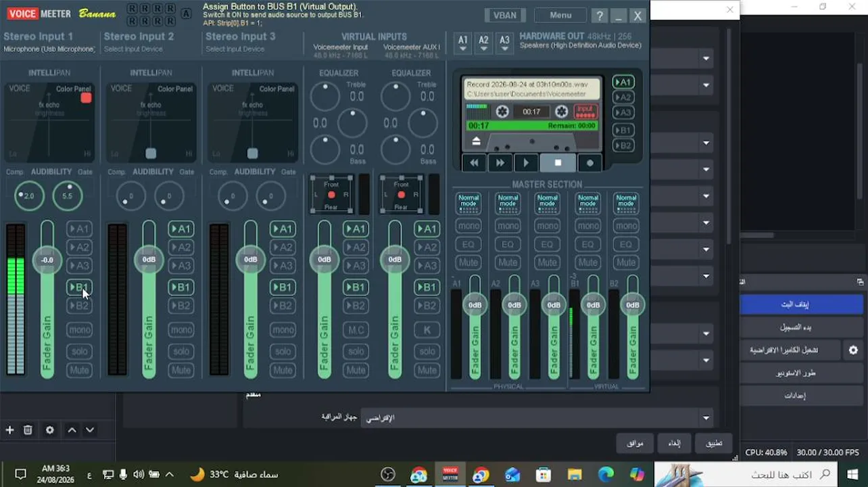
Task: Click the apply button in the OBS dialog
Action: pyautogui.click(x=714, y=443)
